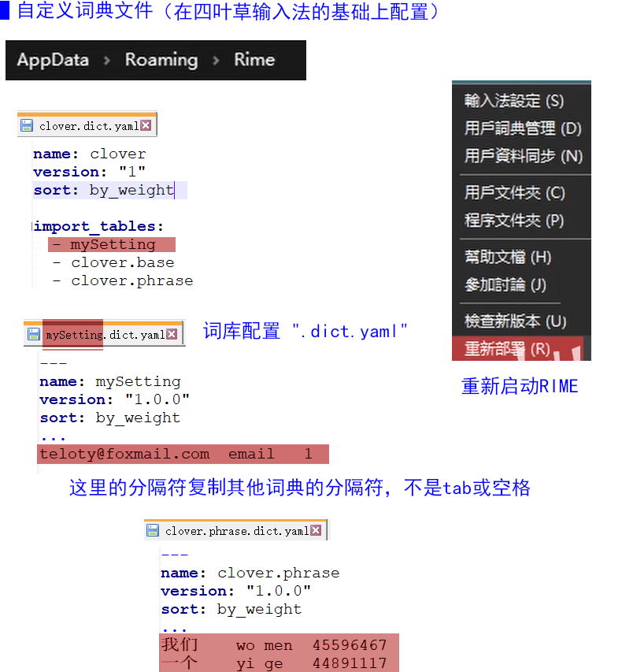Click the version "1" line in clover.dict.yaml
The height and width of the screenshot is (672, 622).
click(90, 172)
